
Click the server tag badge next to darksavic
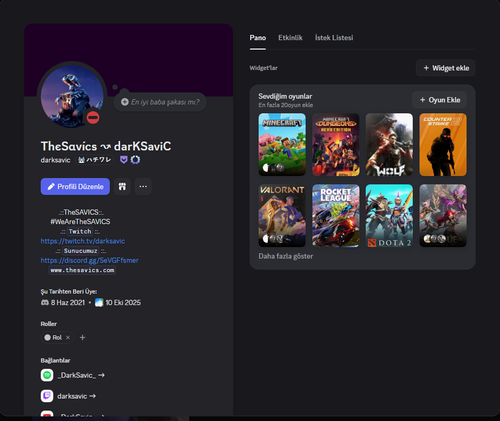click(x=94, y=160)
